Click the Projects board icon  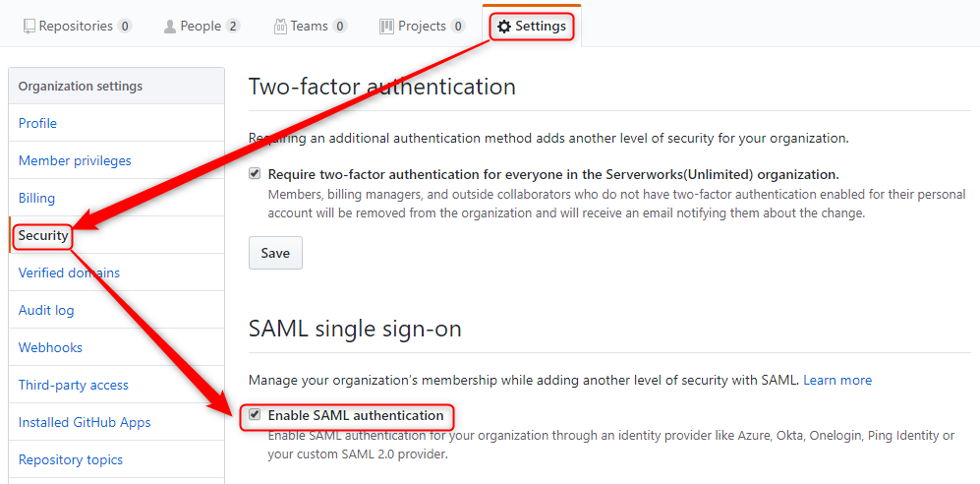tap(387, 27)
